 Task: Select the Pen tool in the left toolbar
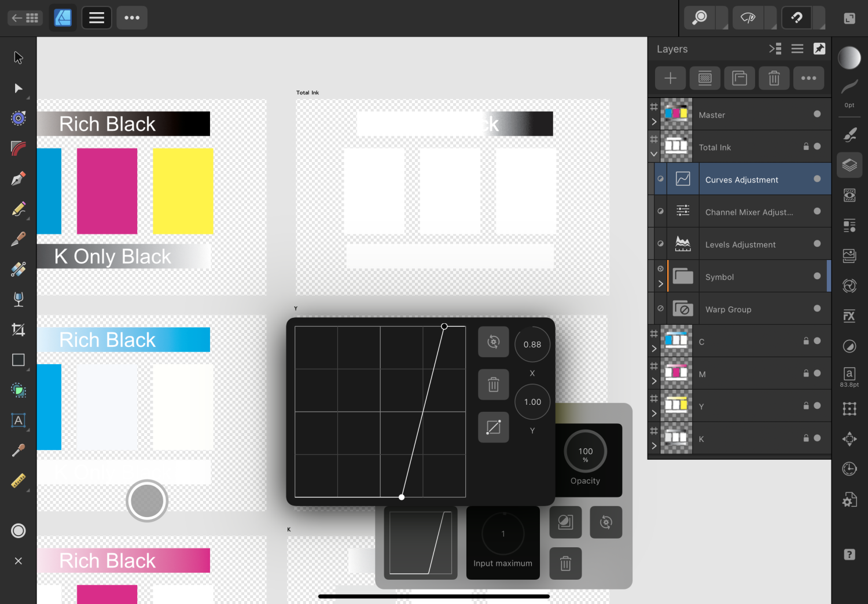coord(17,178)
